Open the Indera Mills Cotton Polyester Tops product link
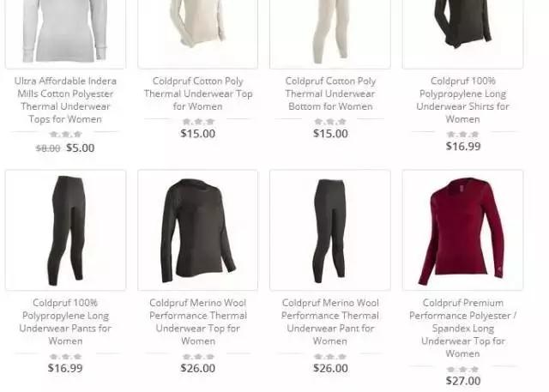 click(65, 100)
